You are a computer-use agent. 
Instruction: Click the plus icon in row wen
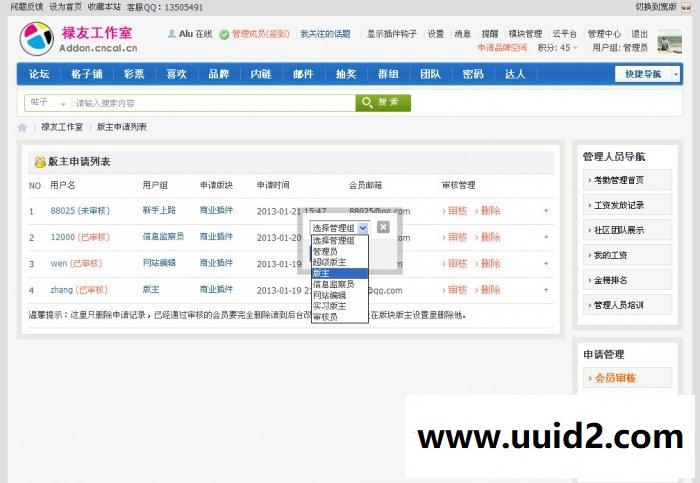coord(546,263)
